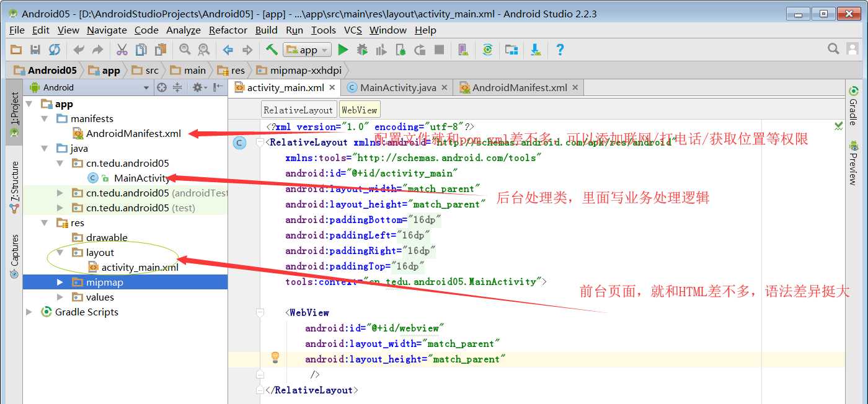Click the Cut scissors icon

pos(122,50)
